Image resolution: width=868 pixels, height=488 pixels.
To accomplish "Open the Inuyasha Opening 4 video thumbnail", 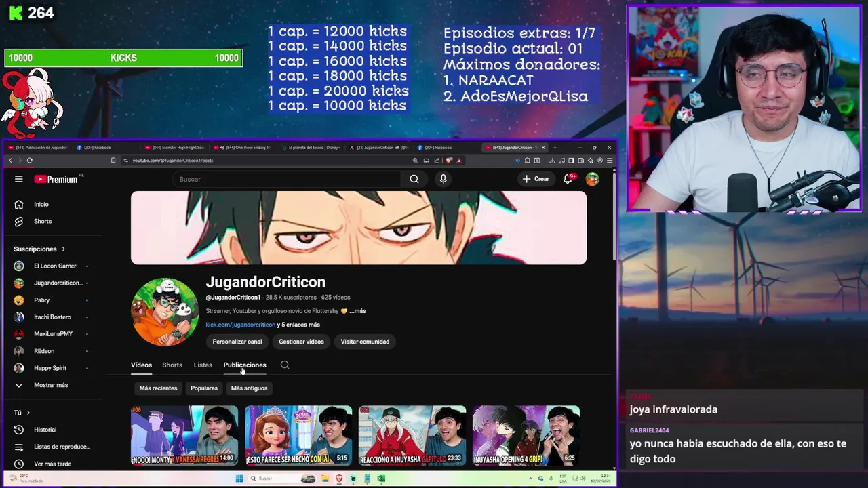I will point(526,436).
